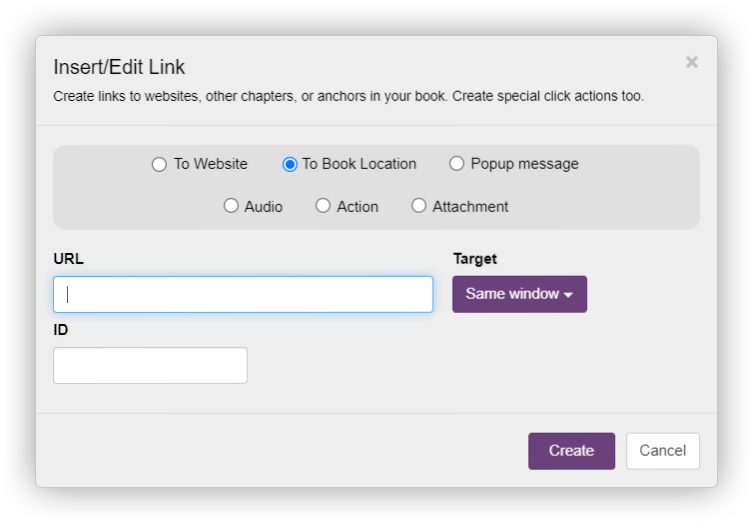Screen dimensions: 753x523
Task: Select the To Website radio button
Action: [x=159, y=165]
